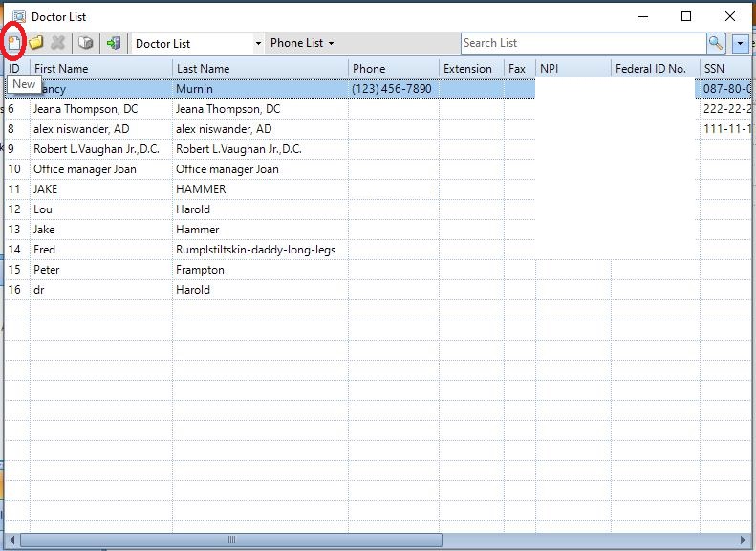Open the Doctor List combo box
Image resolution: width=756 pixels, height=551 pixels.
(x=258, y=43)
